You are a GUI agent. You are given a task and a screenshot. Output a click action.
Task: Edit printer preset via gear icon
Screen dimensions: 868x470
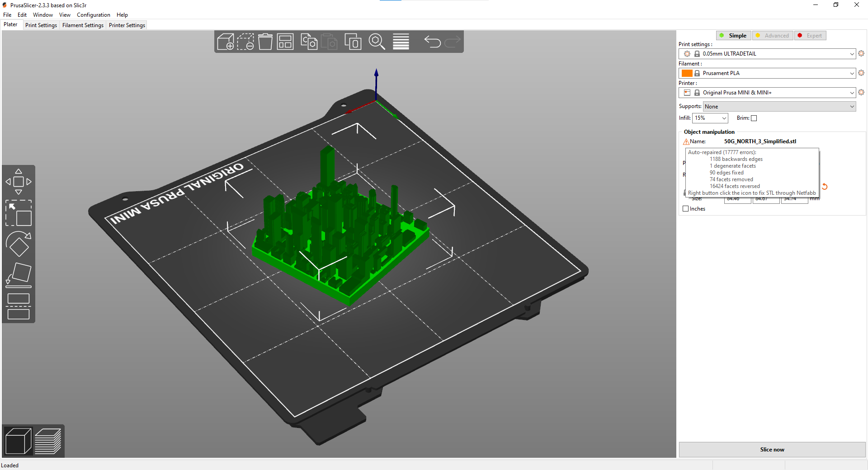tap(861, 92)
